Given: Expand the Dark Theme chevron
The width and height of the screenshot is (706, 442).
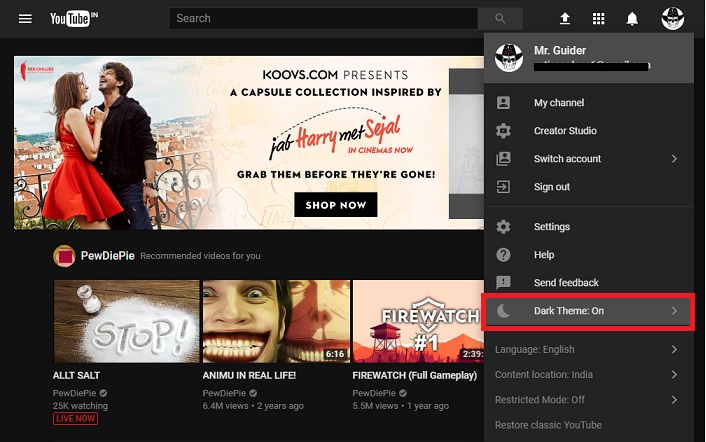Looking at the screenshot, I should point(674,311).
